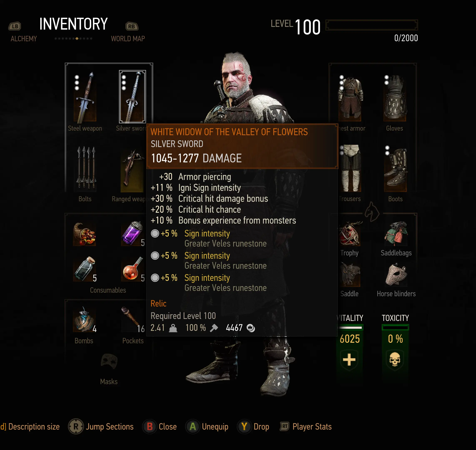The image size is (476, 450).
Task: Open Player Stats from bottom bar
Action: pos(306,426)
